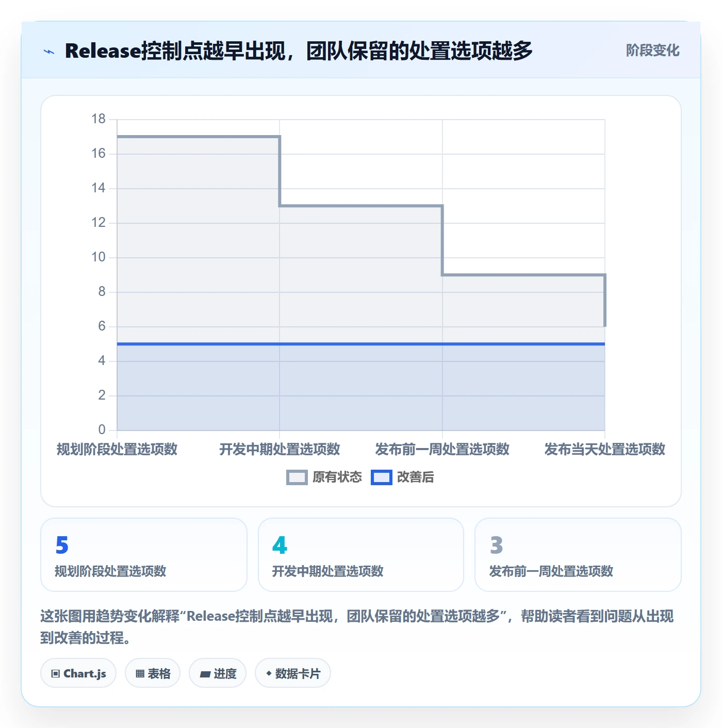Click the y-axis tick 10
Viewport: 722px width, 728px height.
tap(98, 257)
